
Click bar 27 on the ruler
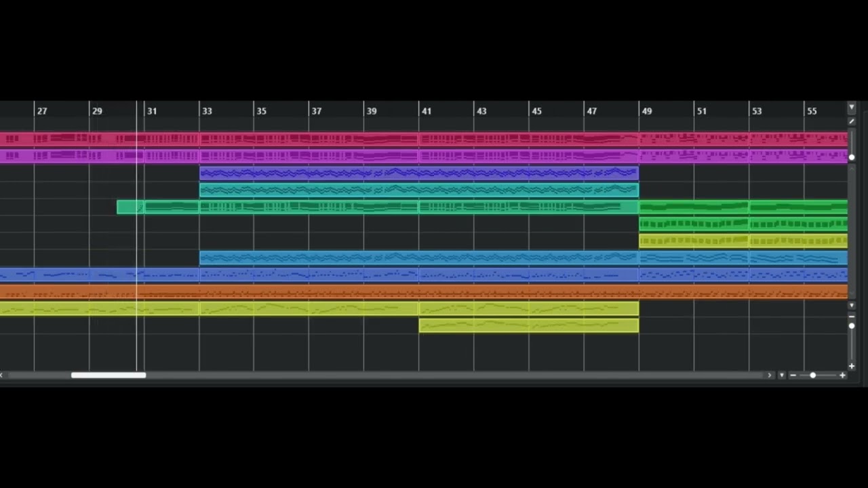pos(42,111)
